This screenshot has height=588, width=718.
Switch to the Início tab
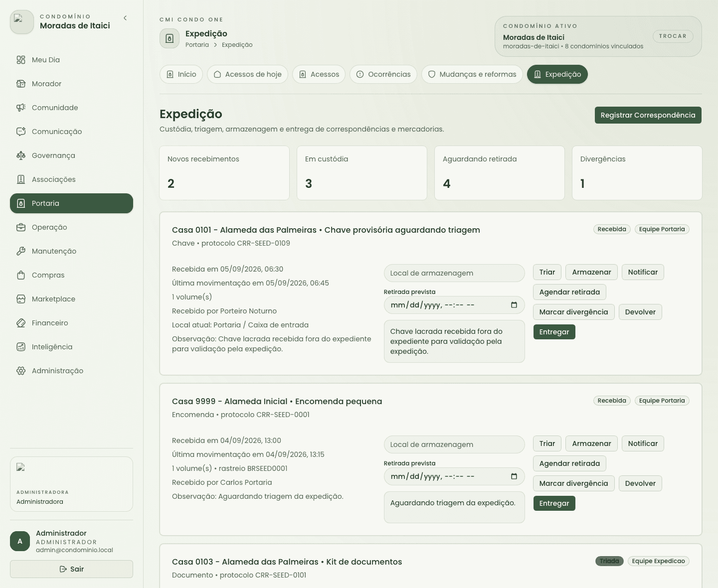point(181,74)
